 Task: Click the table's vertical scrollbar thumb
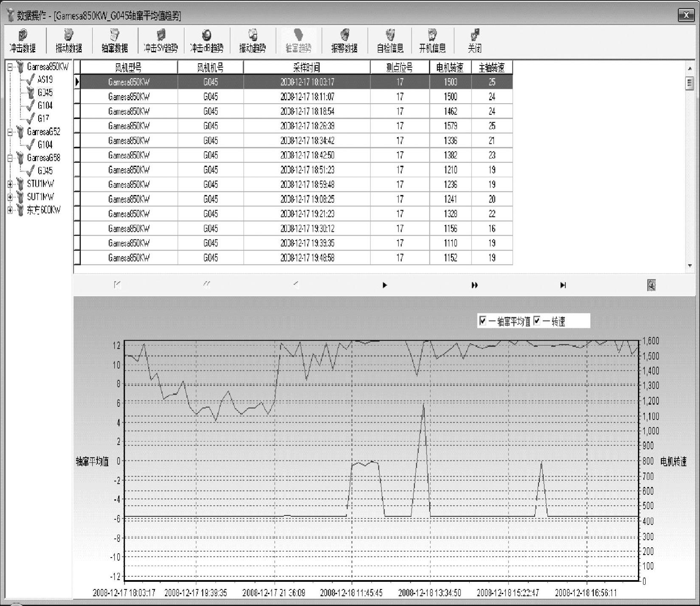point(690,83)
